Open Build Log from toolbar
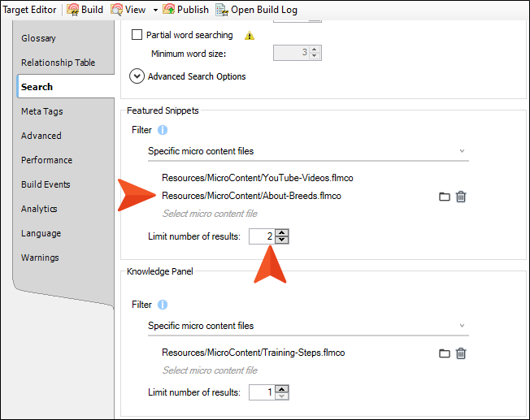 (x=256, y=10)
